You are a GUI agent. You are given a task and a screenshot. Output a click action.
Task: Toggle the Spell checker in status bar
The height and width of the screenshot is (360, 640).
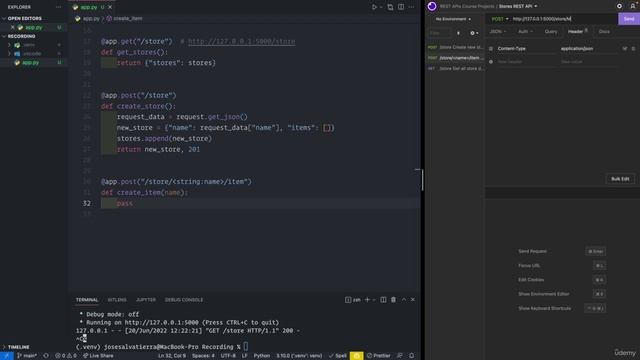(338, 356)
